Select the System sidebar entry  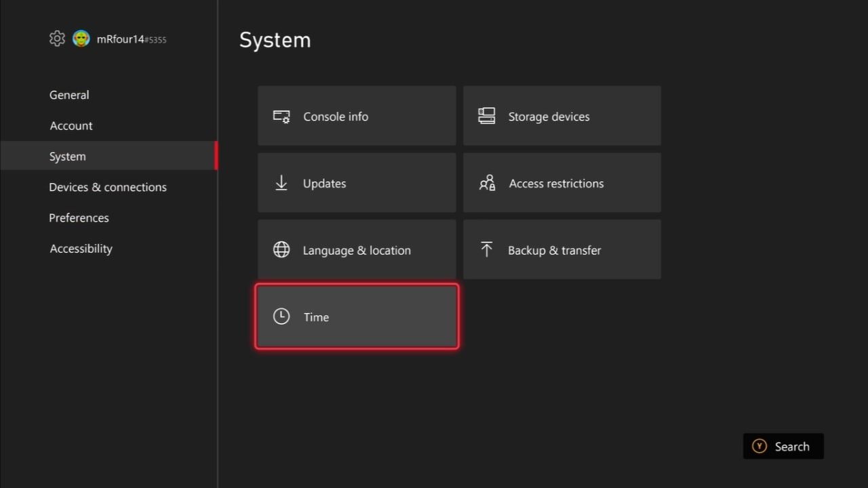(67, 156)
